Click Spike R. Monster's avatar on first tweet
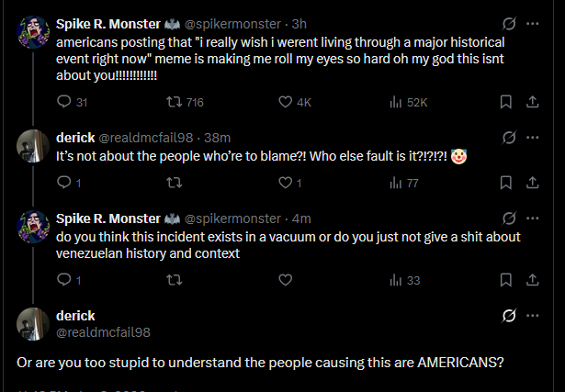Screen dimensions: 565x392 [34, 33]
